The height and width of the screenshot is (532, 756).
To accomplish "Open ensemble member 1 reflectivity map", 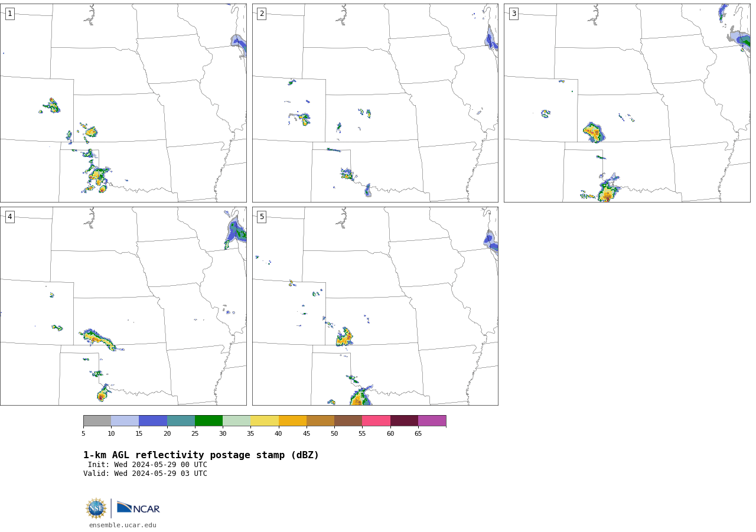I will [x=123, y=103].
